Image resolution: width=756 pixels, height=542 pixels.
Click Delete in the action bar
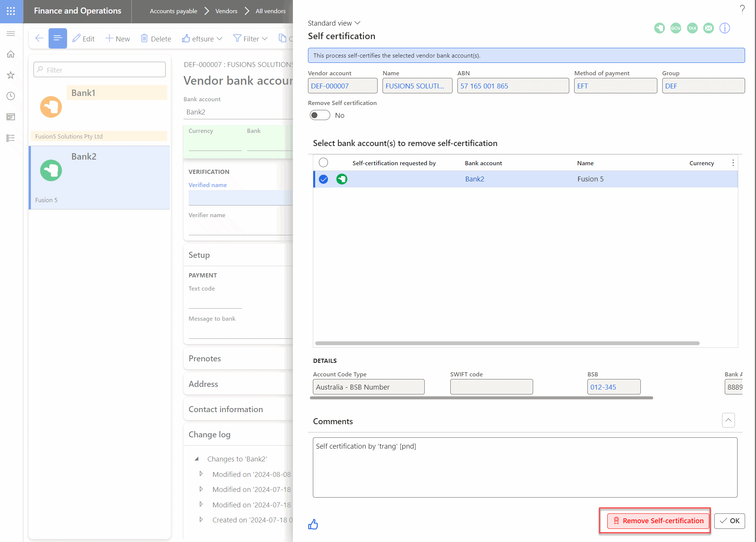(156, 38)
